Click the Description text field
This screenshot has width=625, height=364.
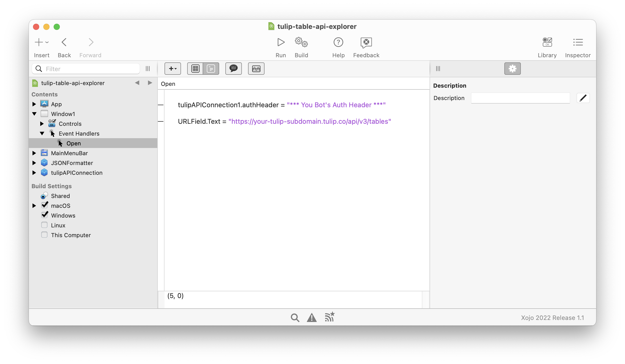pos(520,98)
